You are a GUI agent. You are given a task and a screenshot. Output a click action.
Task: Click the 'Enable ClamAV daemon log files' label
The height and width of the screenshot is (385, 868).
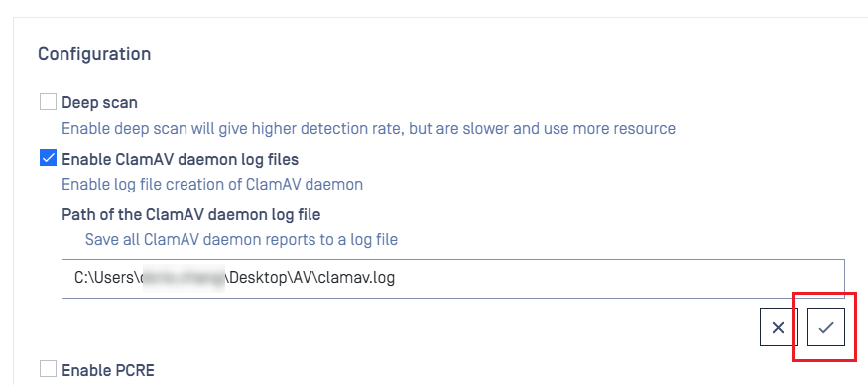click(180, 160)
